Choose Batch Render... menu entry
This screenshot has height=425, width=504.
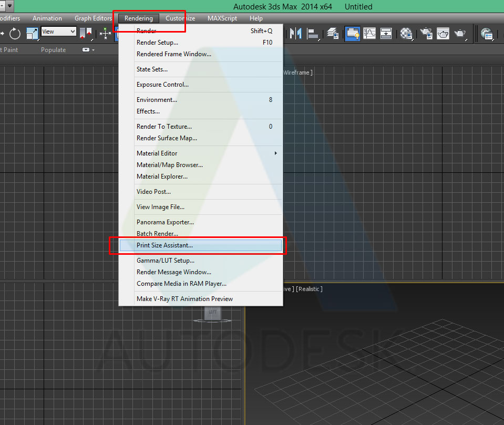(201, 234)
